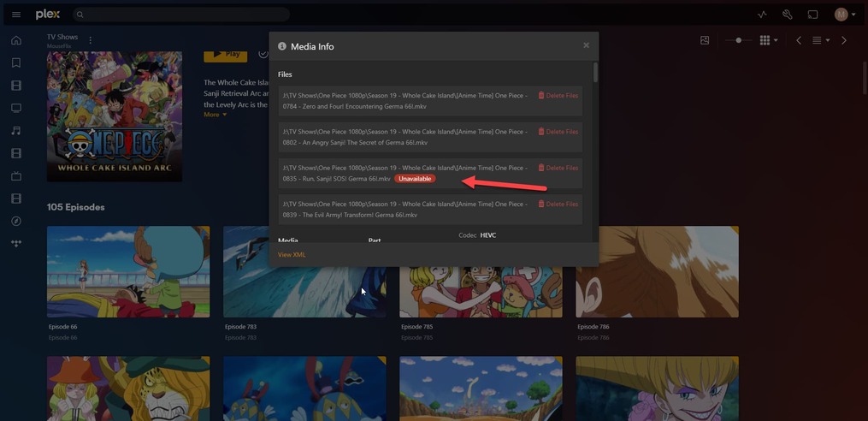Delete files for episode 0802
This screenshot has width=868, height=421.
coord(558,132)
